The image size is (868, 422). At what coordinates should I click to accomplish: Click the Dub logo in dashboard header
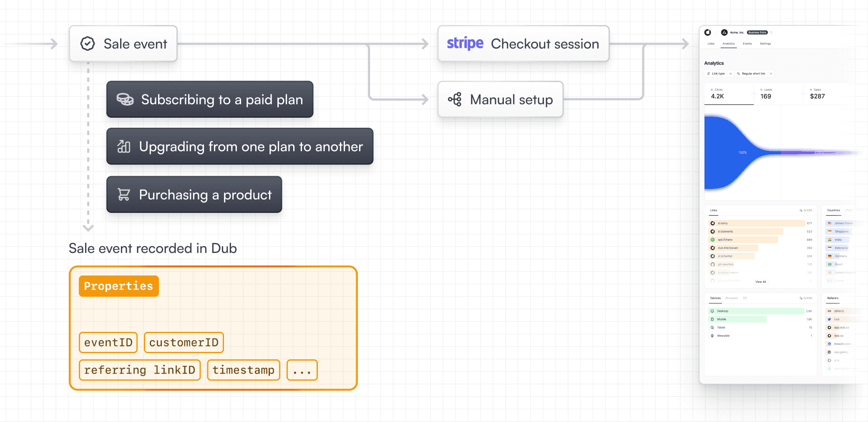[708, 32]
